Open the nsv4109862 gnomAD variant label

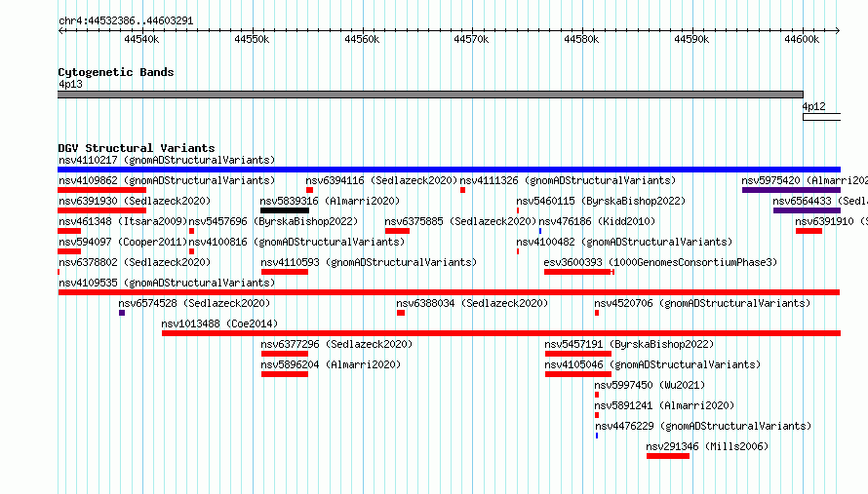point(167,180)
